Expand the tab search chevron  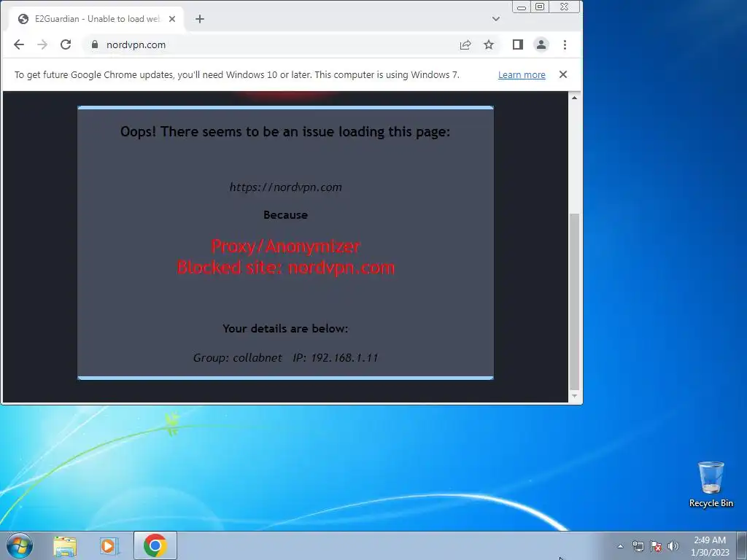496,19
